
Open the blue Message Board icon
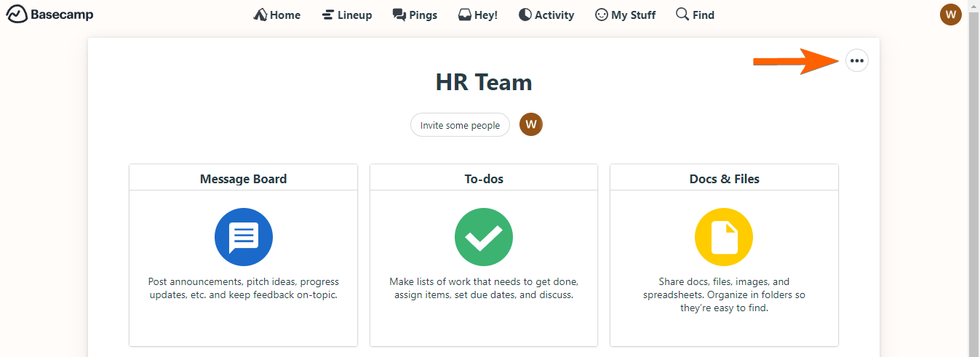(244, 237)
